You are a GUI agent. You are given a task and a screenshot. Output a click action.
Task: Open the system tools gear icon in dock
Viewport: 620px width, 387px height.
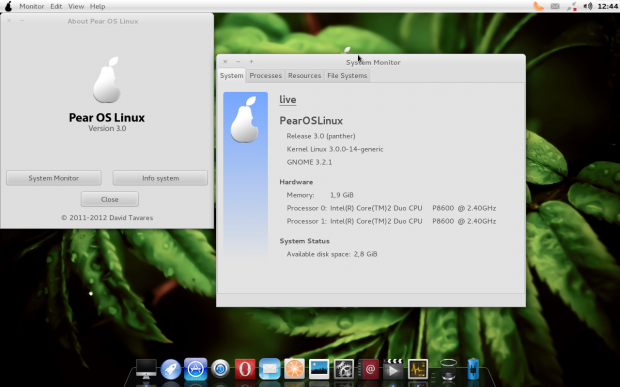point(344,370)
